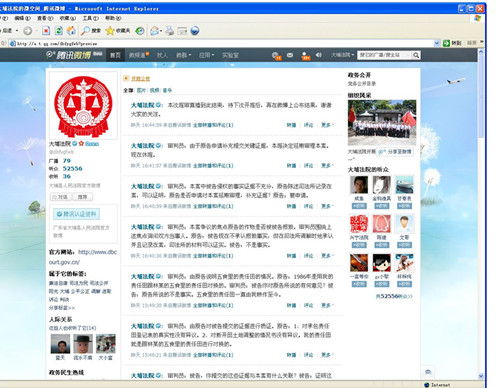
Task: Click the IE Stop button in toolbar
Action: pyautogui.click(x=46, y=31)
